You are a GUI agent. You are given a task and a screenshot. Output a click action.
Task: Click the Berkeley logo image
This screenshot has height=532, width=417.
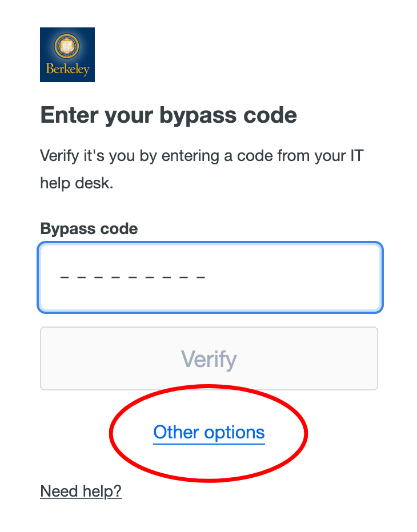(67, 55)
